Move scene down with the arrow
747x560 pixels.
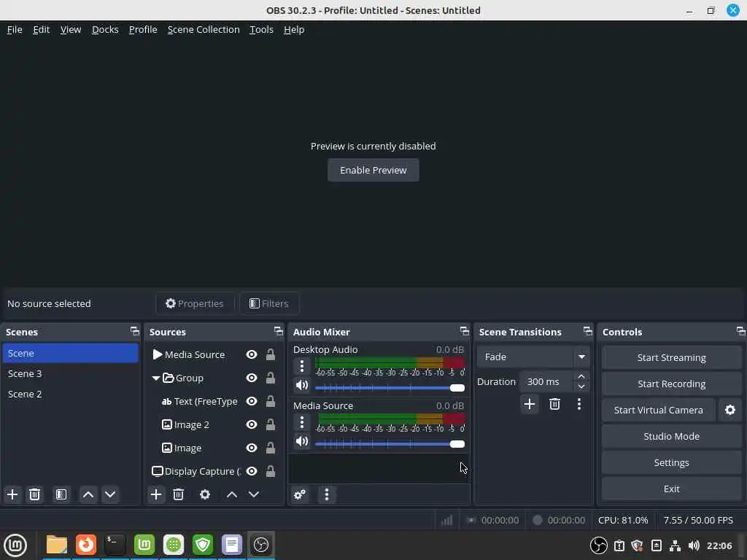click(x=110, y=494)
